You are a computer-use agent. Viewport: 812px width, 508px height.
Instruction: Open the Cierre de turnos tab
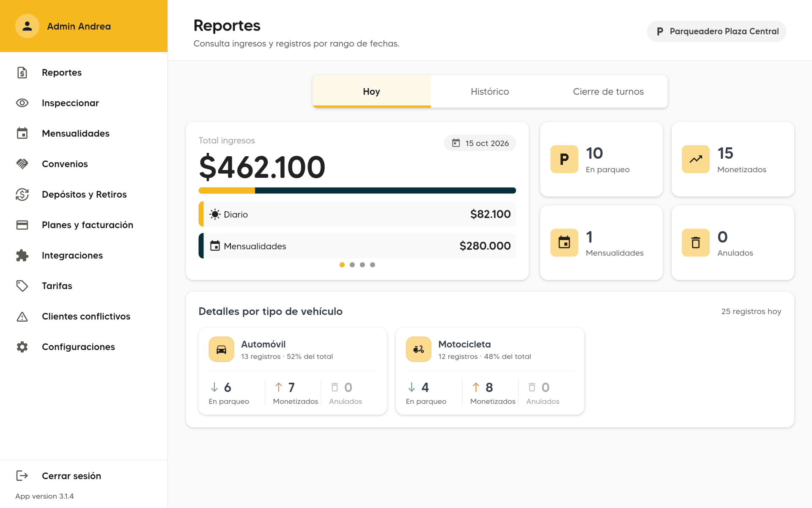click(x=608, y=91)
